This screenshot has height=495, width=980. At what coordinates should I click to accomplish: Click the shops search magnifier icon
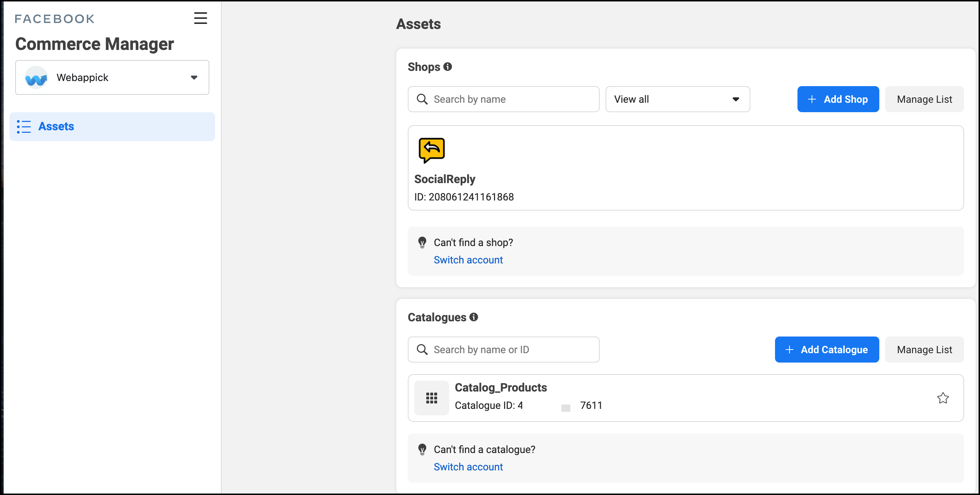pyautogui.click(x=422, y=99)
